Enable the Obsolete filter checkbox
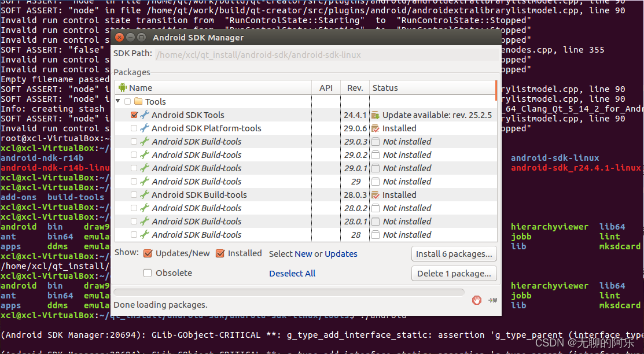The height and width of the screenshot is (354, 644). tap(148, 272)
